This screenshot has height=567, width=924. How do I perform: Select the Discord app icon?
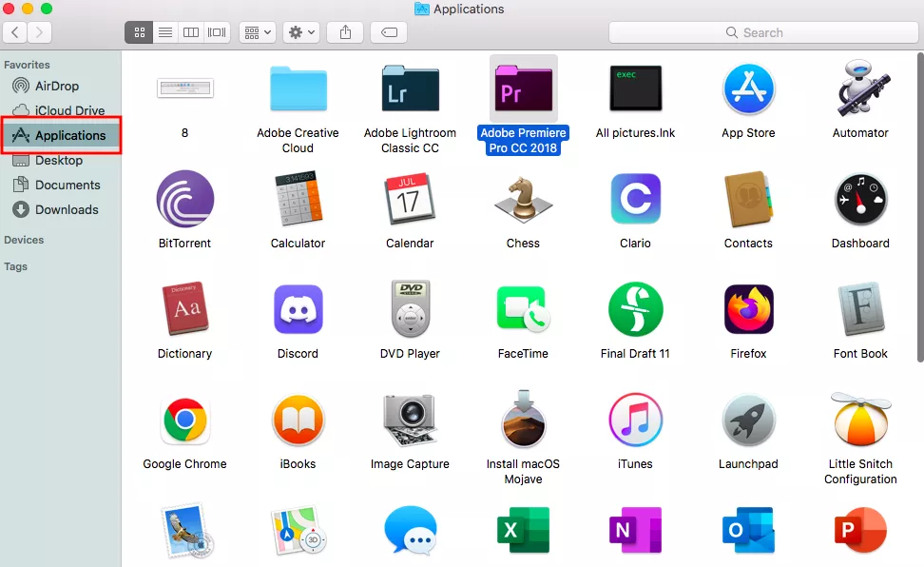298,309
